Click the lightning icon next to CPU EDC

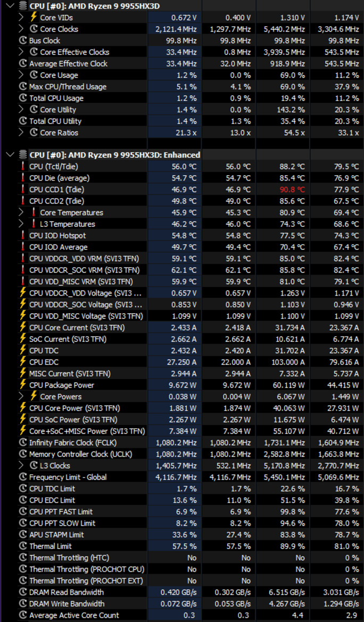23,362
